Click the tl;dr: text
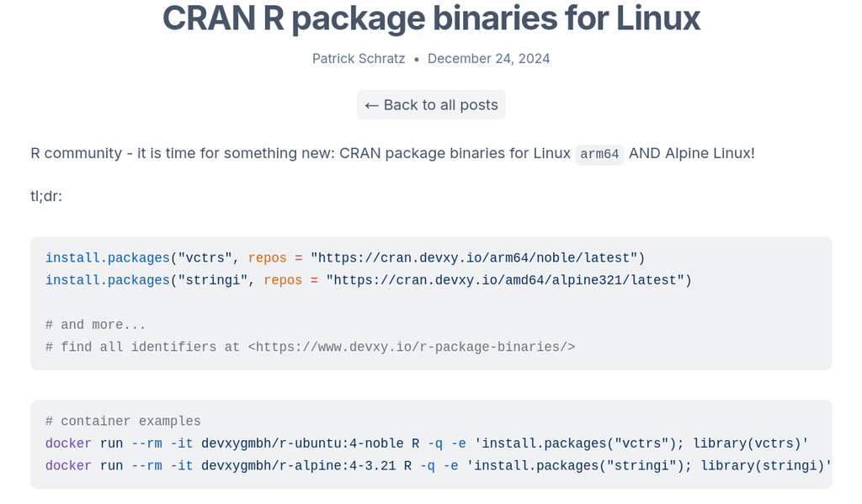Viewport: 862px width, 504px height. tap(46, 196)
